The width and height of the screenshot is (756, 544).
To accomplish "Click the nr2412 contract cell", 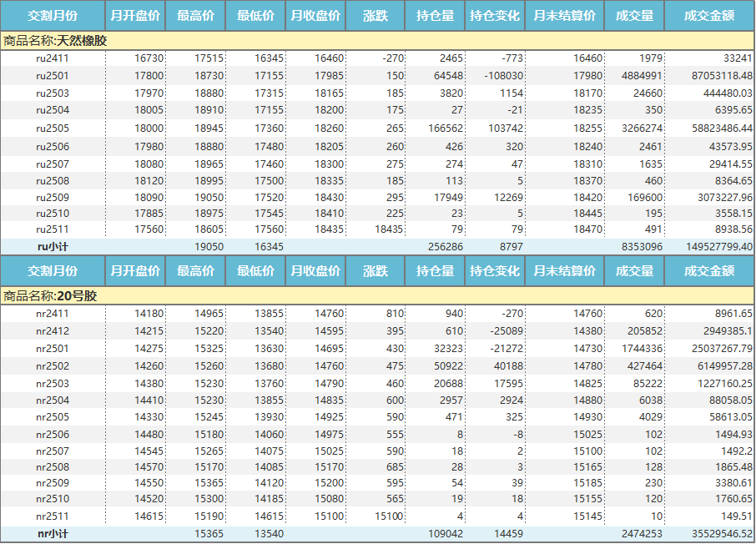I will [53, 331].
